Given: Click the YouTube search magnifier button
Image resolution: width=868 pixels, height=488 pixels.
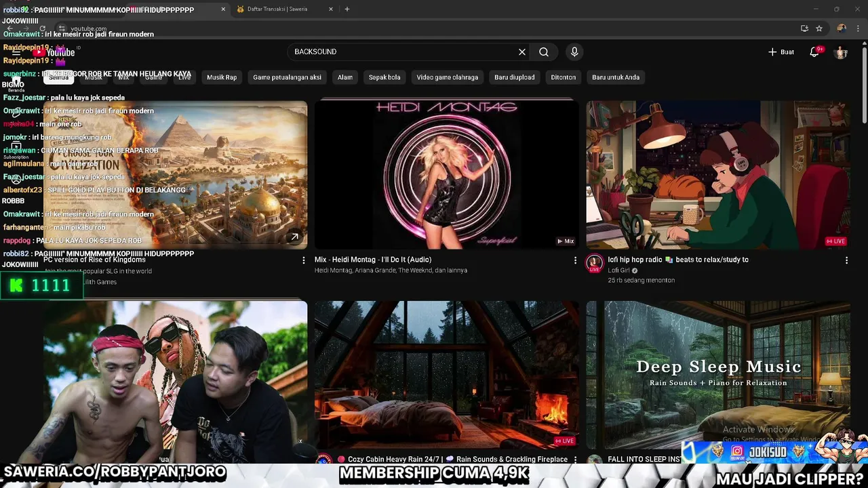Looking at the screenshot, I should point(544,52).
